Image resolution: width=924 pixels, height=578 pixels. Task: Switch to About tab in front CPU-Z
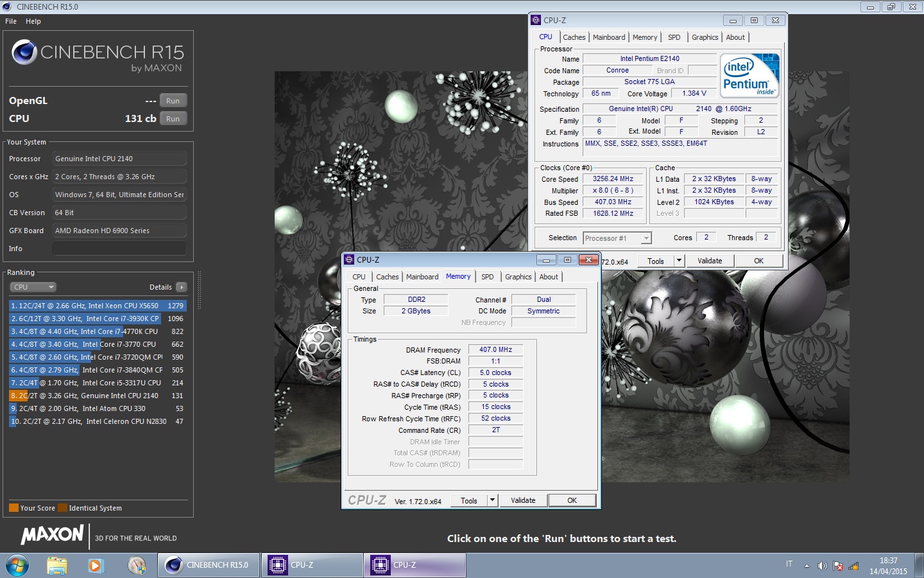pyautogui.click(x=549, y=277)
